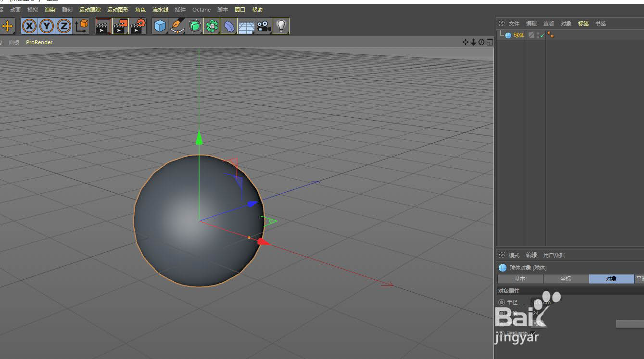Add a subdivision surface generator
This screenshot has height=359, width=644.
[x=195, y=26]
